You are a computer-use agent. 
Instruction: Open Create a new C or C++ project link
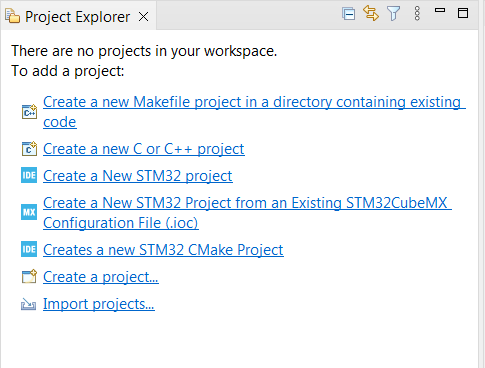(144, 149)
